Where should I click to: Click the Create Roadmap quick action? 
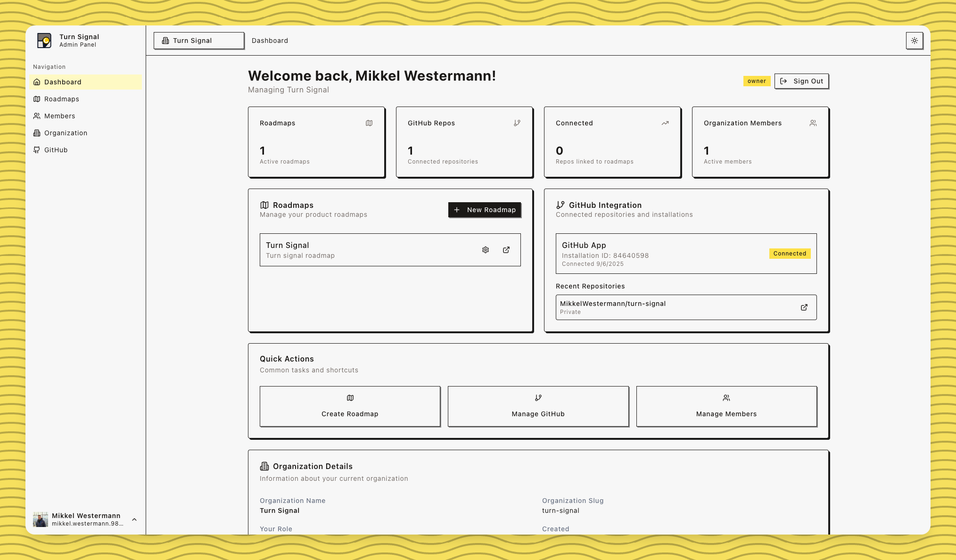pyautogui.click(x=350, y=406)
